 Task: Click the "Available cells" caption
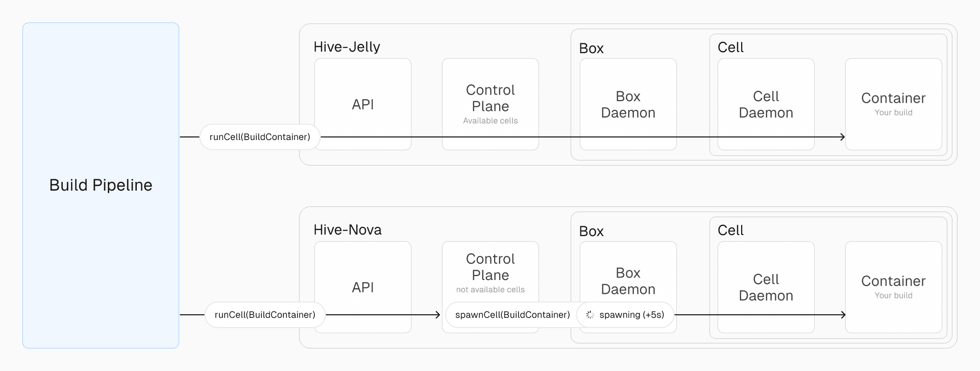click(x=490, y=121)
